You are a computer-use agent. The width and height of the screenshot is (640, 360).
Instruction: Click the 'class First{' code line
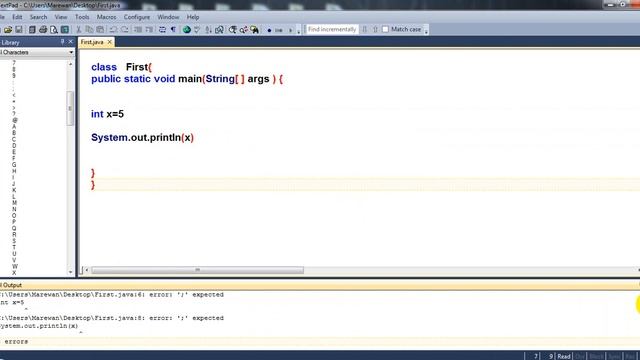121,67
